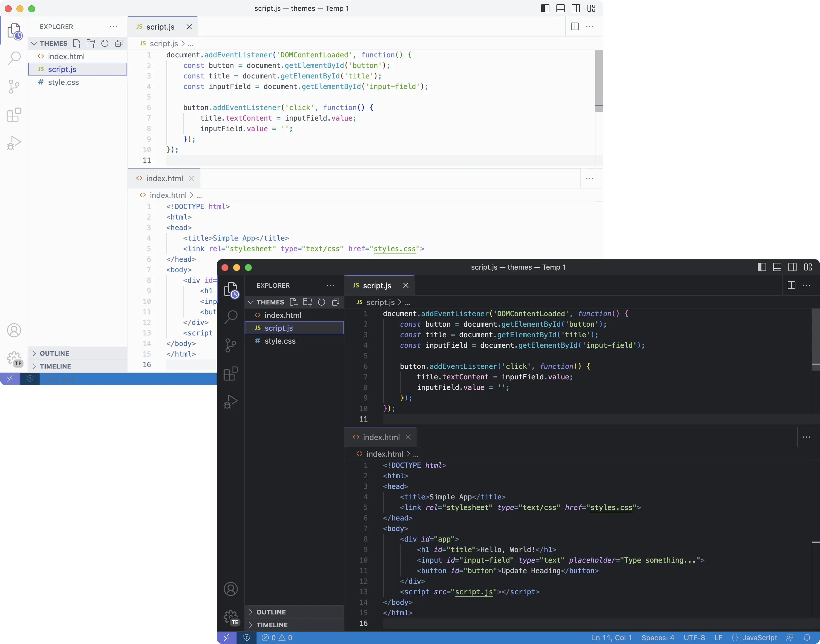The width and height of the screenshot is (820, 644).
Task: Toggle secondary sidebar in dark title bar
Action: pyautogui.click(x=792, y=267)
